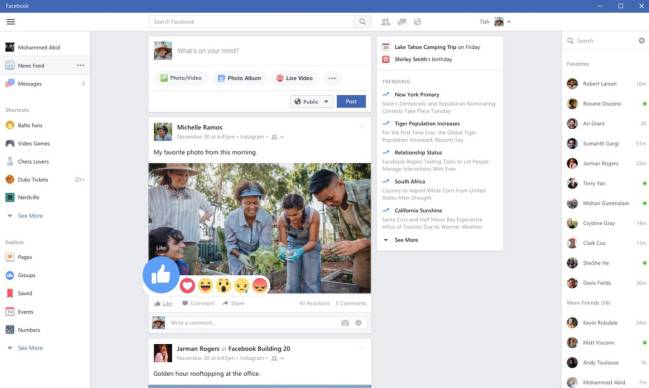Open Relationship Status trending topic

click(x=418, y=152)
